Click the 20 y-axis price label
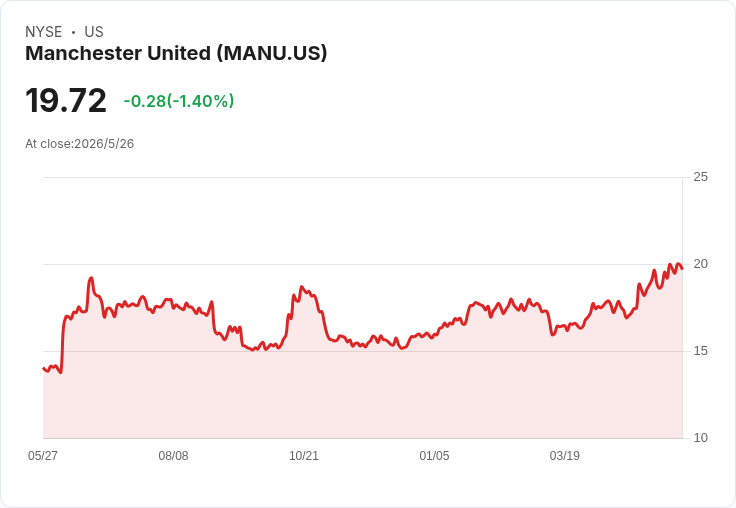The image size is (736, 508). (x=700, y=264)
